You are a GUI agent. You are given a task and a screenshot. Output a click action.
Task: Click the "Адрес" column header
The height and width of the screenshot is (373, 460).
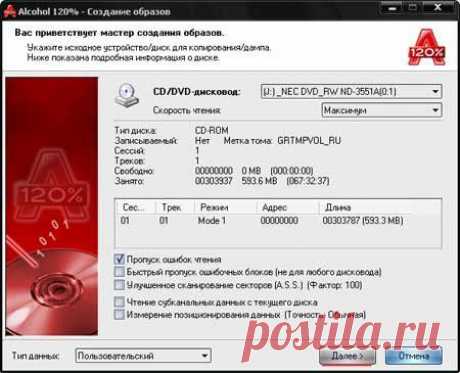pyautogui.click(x=288, y=207)
